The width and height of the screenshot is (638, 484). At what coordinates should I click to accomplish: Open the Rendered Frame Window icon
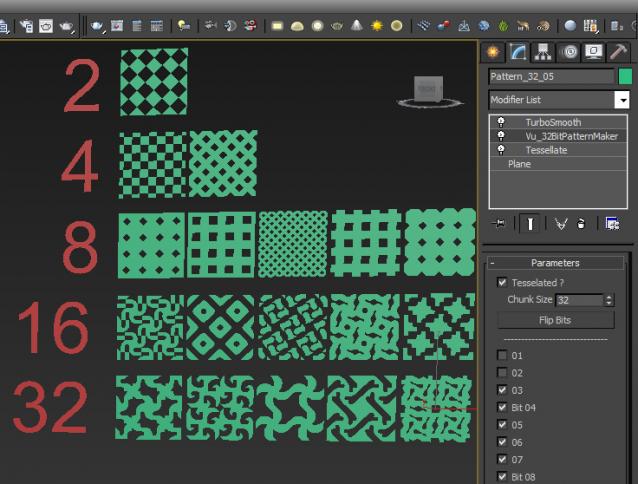click(x=46, y=26)
